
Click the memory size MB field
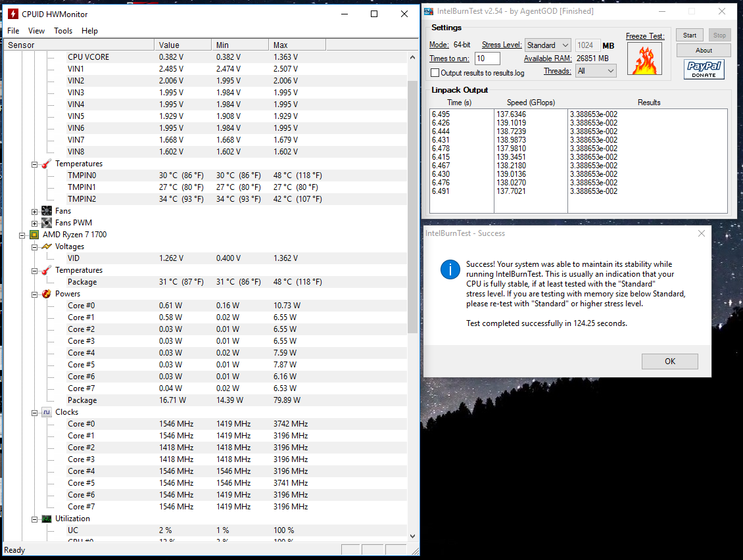[x=588, y=45]
